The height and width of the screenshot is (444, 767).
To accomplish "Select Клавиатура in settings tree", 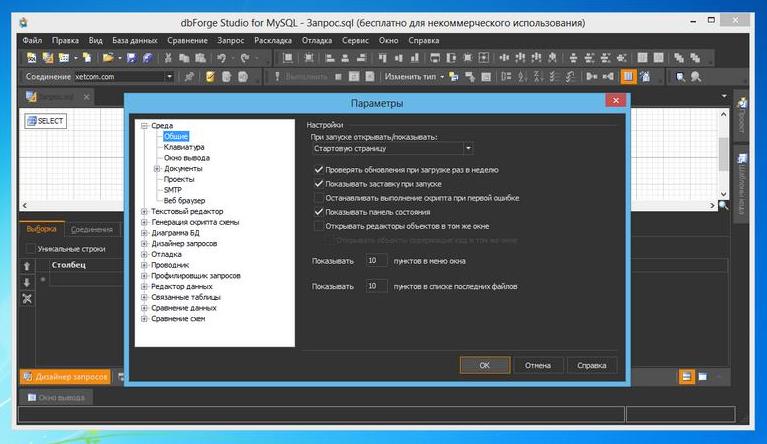I will tap(184, 147).
